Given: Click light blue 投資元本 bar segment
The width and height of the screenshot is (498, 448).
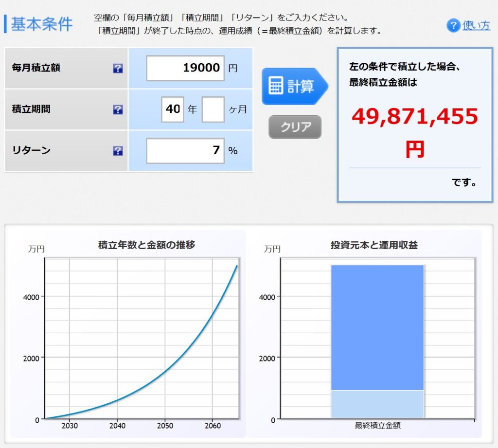Looking at the screenshot, I should [377, 404].
